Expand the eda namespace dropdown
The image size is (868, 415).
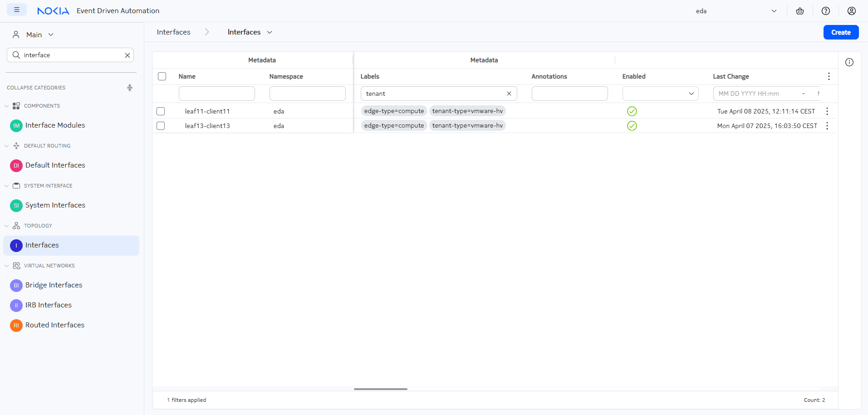[x=774, y=11]
